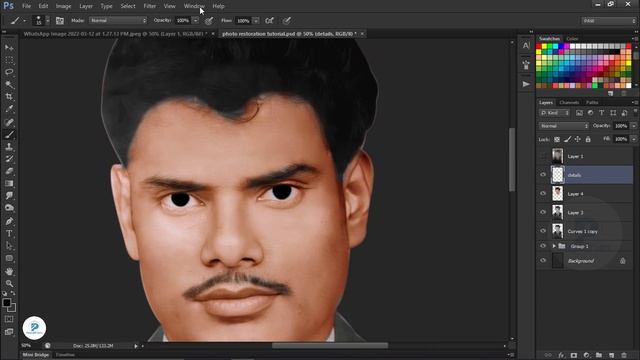
Task: Open the Image menu
Action: point(63,6)
